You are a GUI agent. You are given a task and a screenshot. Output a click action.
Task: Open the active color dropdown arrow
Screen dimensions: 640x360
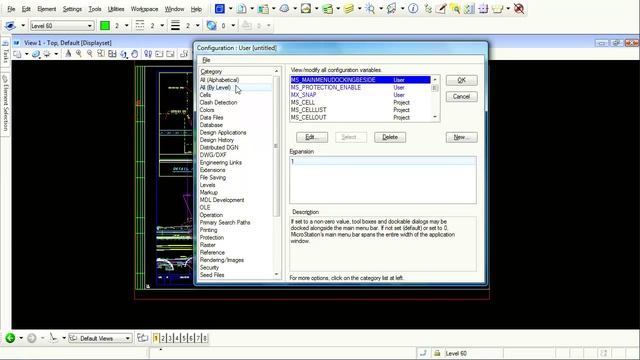tap(127, 26)
